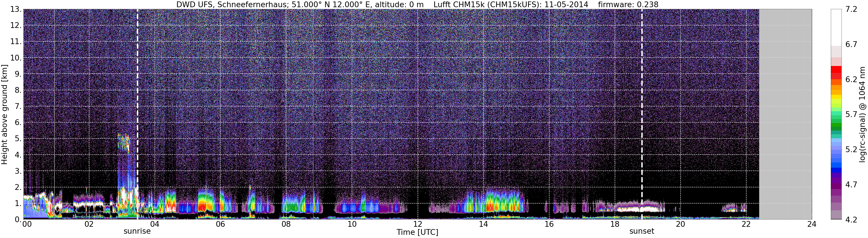Click the 'sunrise' label below the time axis
This screenshot has height=238, width=868.
click(137, 231)
